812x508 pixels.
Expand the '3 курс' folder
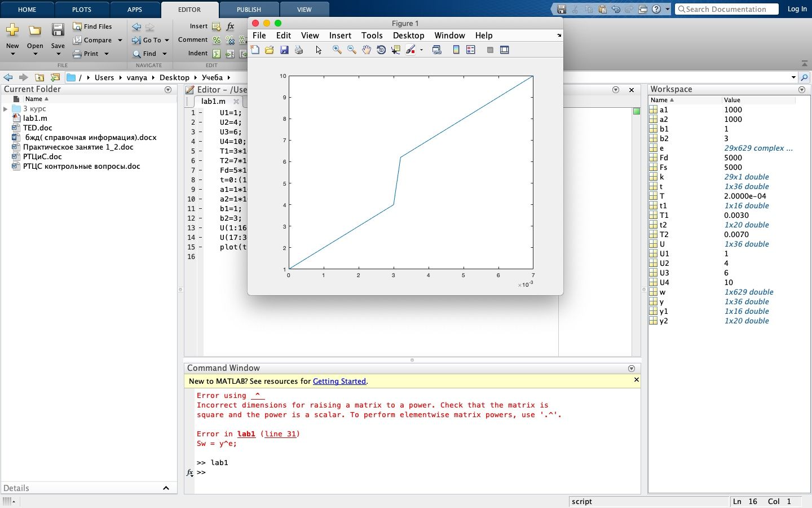pyautogui.click(x=6, y=109)
